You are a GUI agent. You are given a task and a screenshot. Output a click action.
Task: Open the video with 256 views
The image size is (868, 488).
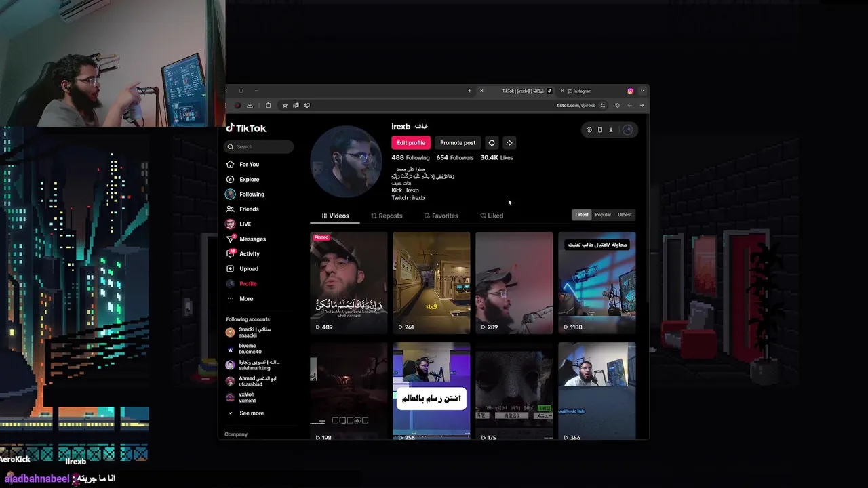click(x=431, y=391)
